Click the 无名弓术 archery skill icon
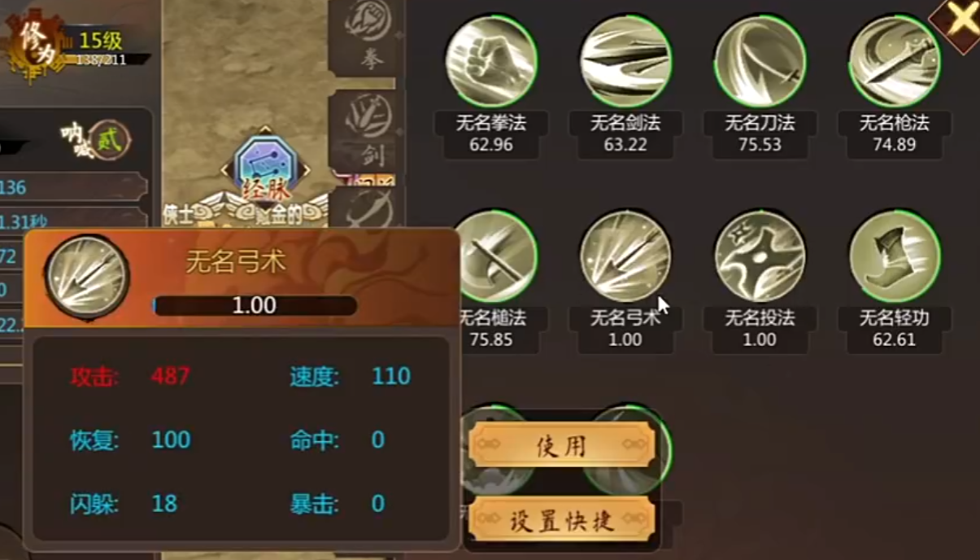The image size is (980, 560). [625, 256]
